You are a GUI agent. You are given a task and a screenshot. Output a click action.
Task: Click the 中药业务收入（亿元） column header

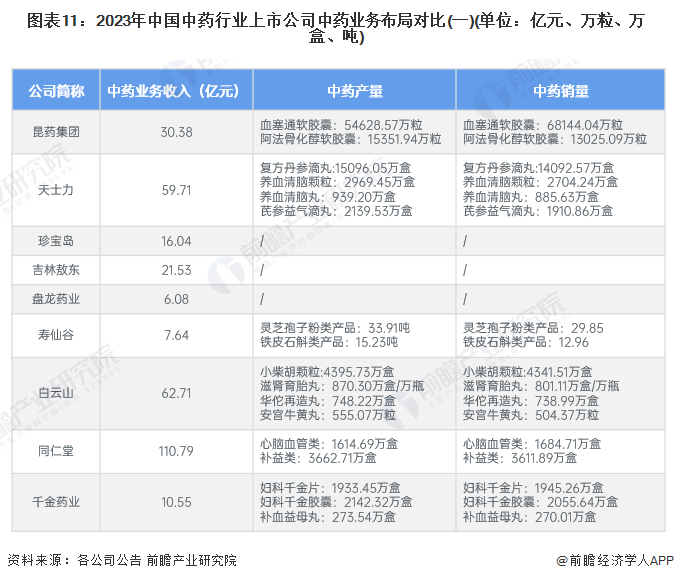coord(176,91)
